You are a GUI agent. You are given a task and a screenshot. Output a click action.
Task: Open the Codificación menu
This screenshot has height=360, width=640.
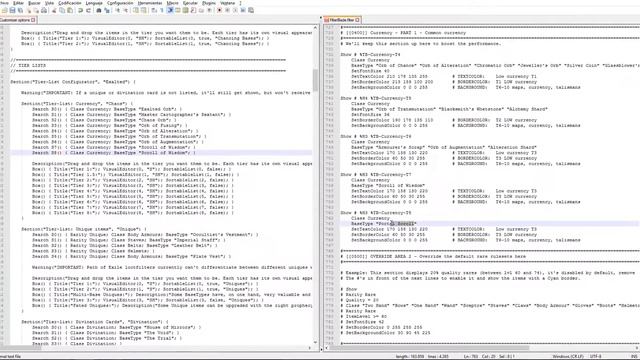70,3
